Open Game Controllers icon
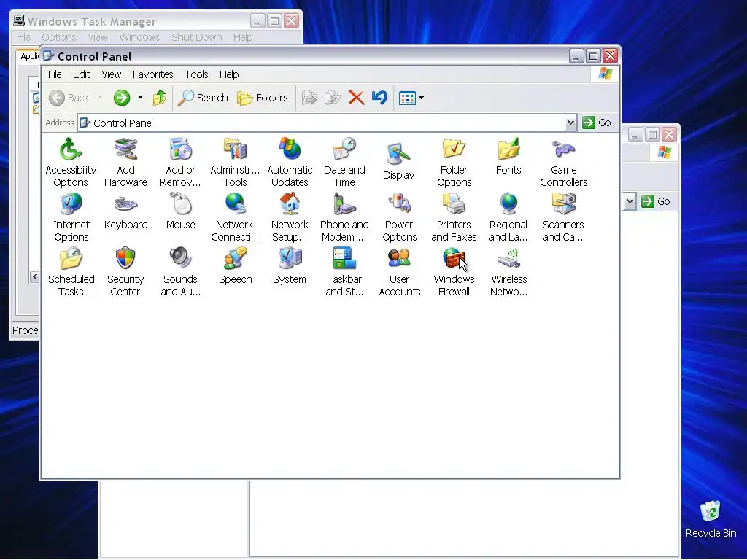The height and width of the screenshot is (560, 747). pyautogui.click(x=564, y=162)
